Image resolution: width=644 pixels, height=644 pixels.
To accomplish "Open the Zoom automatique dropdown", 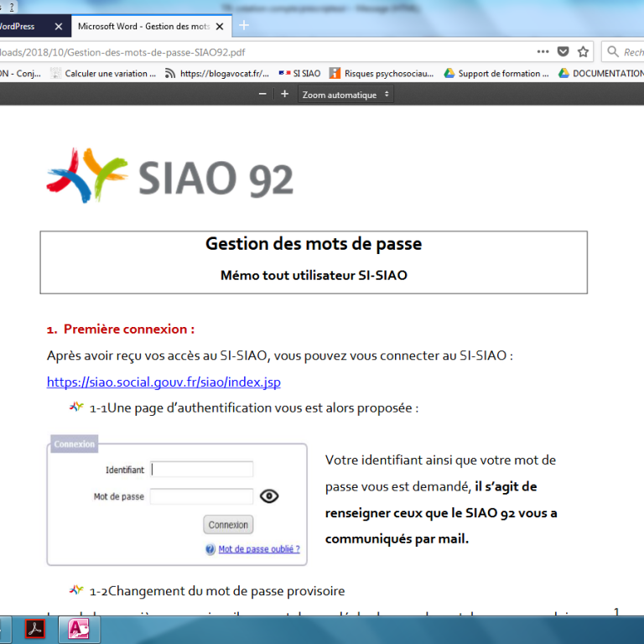I will click(345, 95).
